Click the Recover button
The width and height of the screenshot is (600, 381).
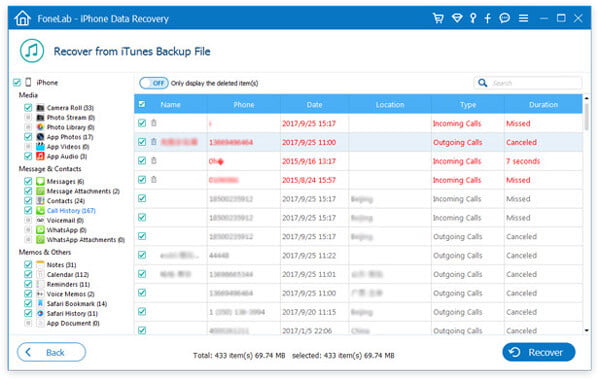(x=538, y=352)
